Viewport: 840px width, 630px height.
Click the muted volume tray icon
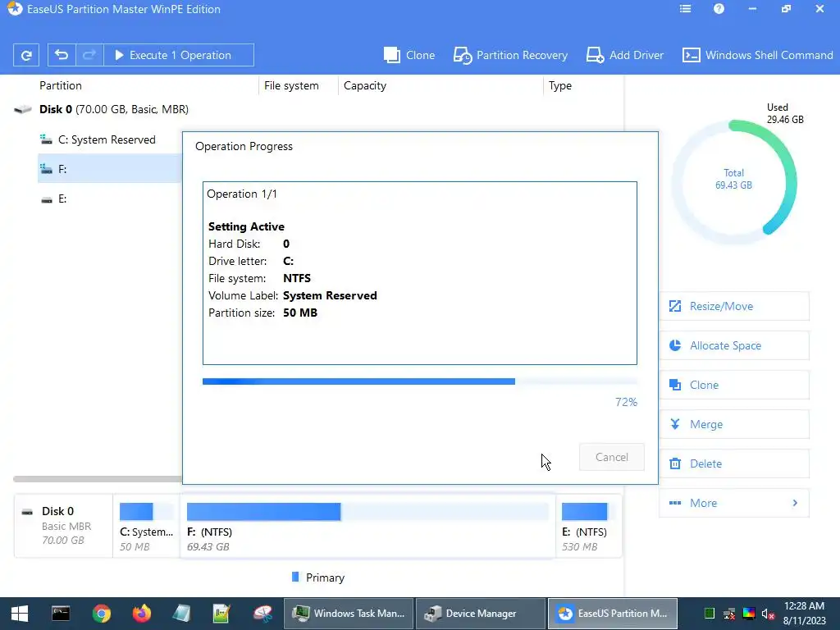point(768,614)
